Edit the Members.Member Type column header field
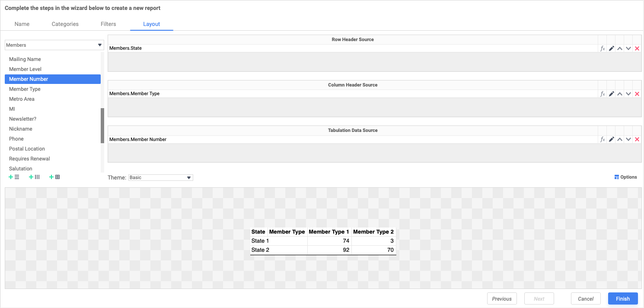Viewport: 644px width, 308px height. (x=611, y=93)
